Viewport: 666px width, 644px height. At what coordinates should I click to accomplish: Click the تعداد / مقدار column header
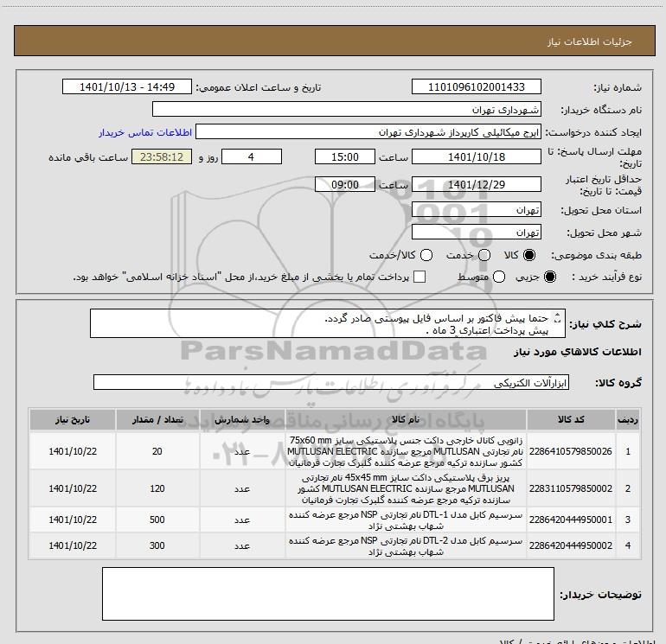click(x=157, y=419)
